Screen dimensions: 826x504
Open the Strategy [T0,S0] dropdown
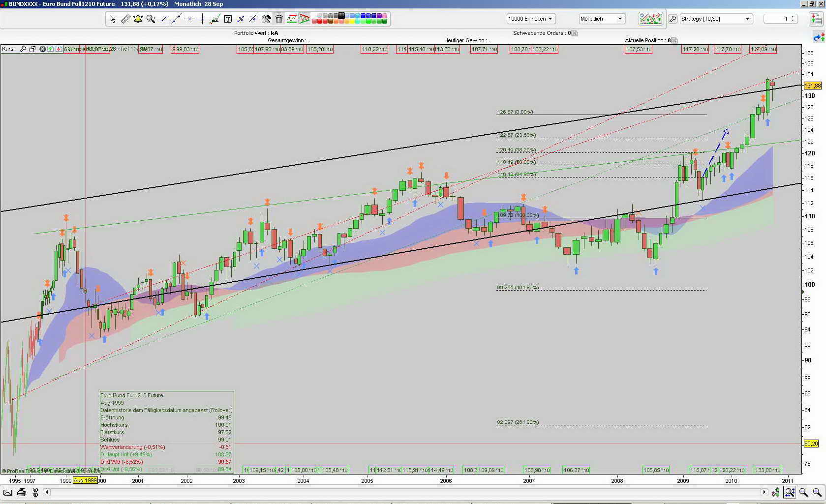click(716, 19)
